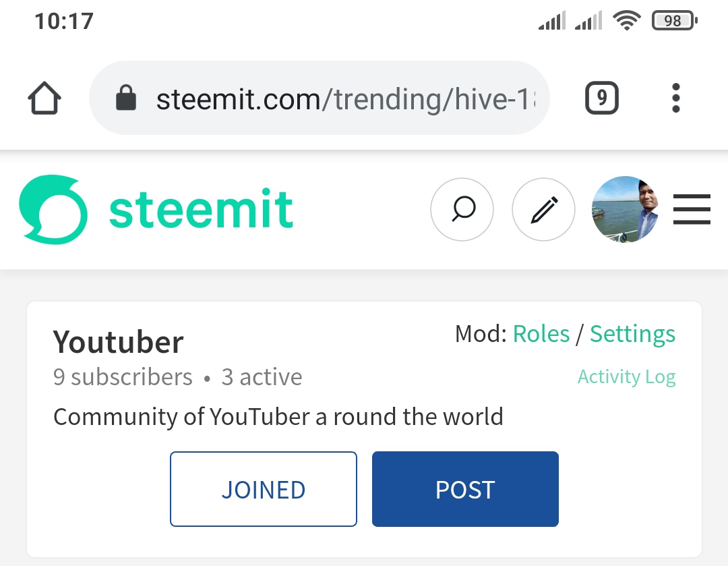Open the user profile avatar menu
The image size is (728, 566).
point(626,209)
